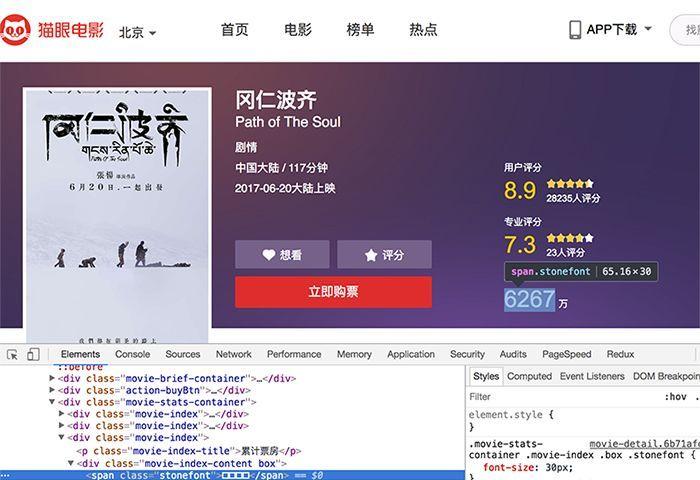
Task: Switch to the Audits tab
Action: (x=513, y=354)
